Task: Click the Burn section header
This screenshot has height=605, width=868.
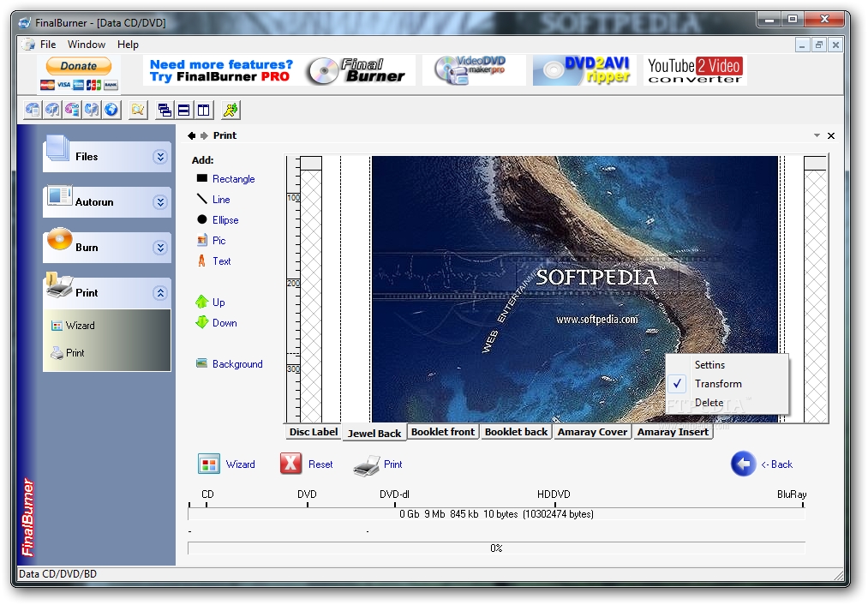Action: pos(107,248)
